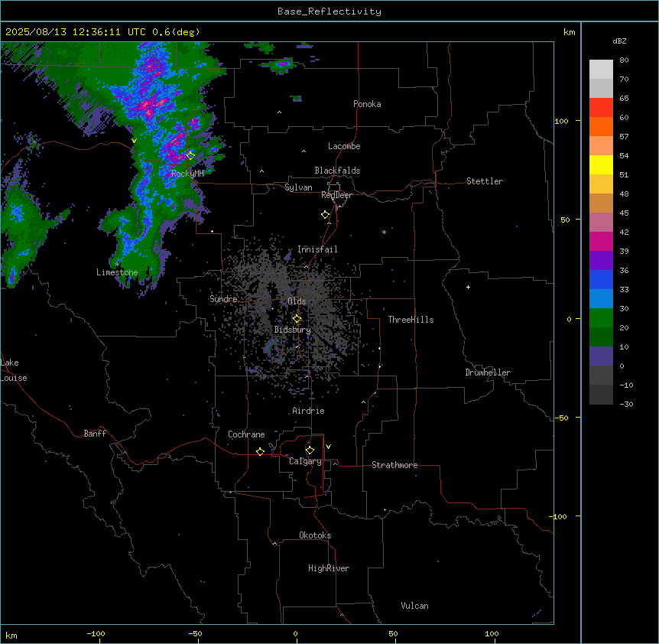Click the HighRiver city label
The image size is (659, 644).
pos(329,568)
